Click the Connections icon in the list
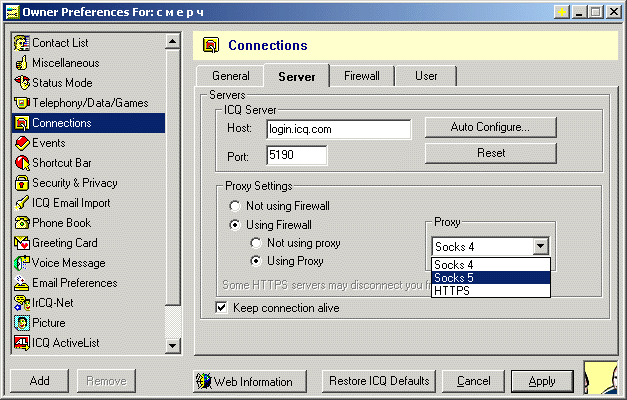 click(x=22, y=123)
